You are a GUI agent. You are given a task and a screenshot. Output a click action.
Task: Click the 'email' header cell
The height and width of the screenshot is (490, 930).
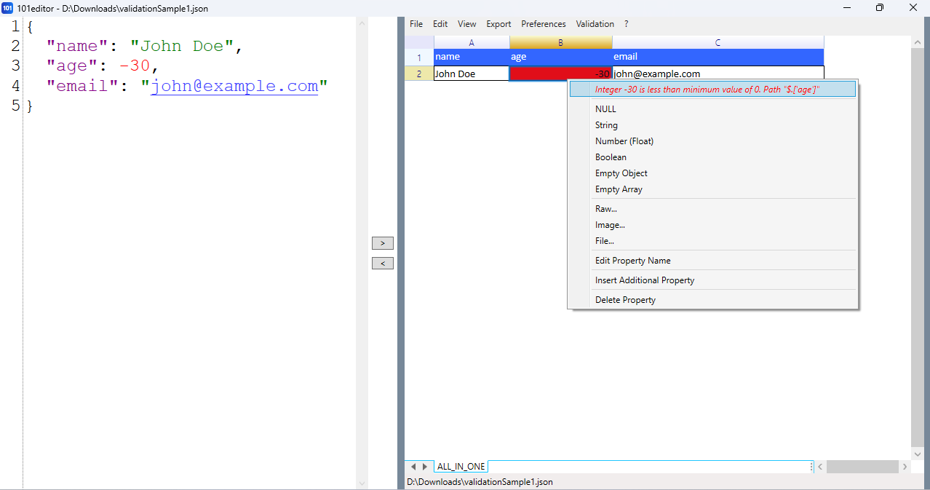pos(718,57)
